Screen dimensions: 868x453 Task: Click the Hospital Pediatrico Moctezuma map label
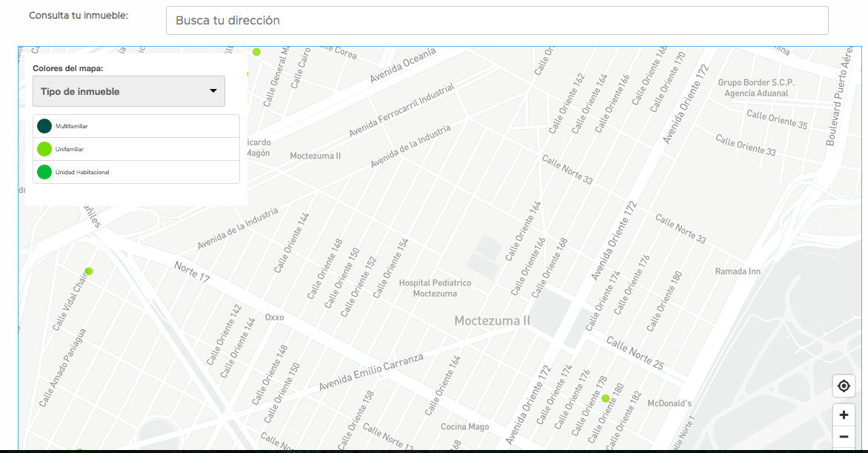(435, 288)
